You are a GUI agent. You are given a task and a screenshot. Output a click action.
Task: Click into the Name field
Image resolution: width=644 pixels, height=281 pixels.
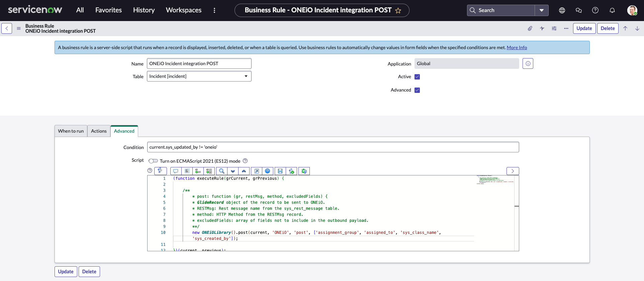tap(199, 63)
